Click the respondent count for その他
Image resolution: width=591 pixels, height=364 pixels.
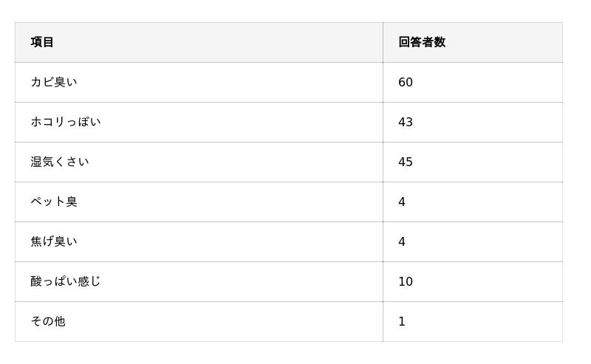pos(402,321)
